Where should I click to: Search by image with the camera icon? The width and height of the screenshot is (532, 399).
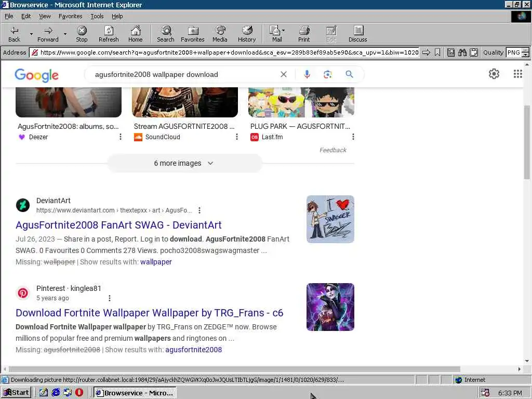pyautogui.click(x=327, y=74)
